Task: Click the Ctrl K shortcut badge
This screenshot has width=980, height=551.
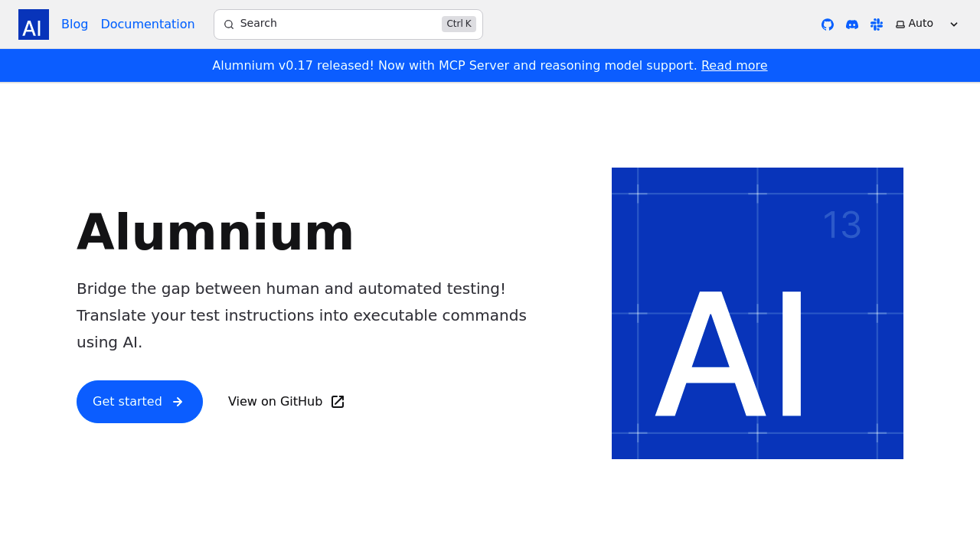Action: point(457,23)
